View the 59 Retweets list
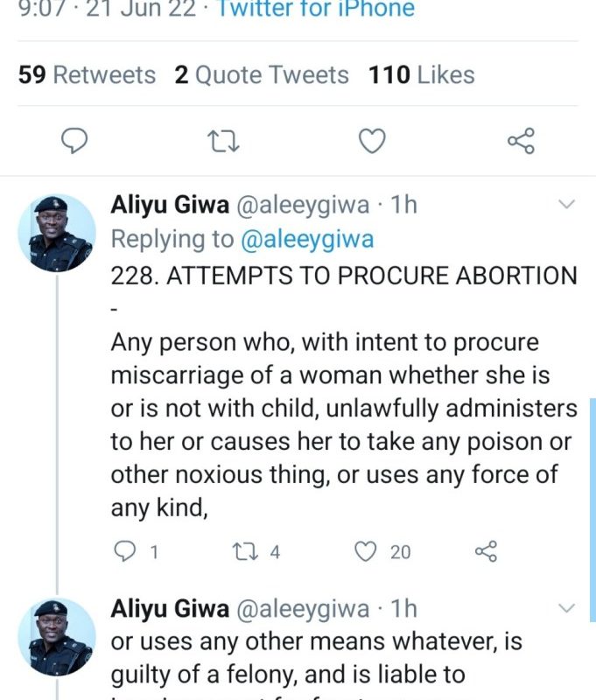The width and height of the screenshot is (596, 700). [87, 75]
